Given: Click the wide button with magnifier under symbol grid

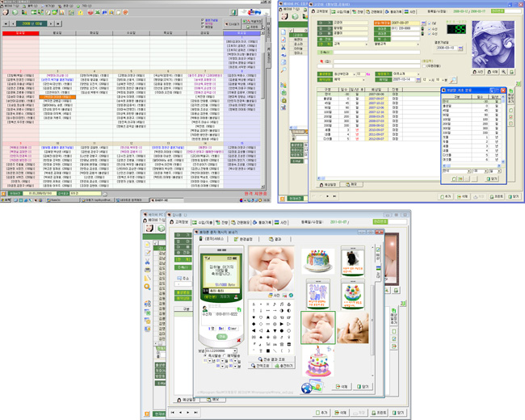Looking at the screenshot, I should click(271, 359).
